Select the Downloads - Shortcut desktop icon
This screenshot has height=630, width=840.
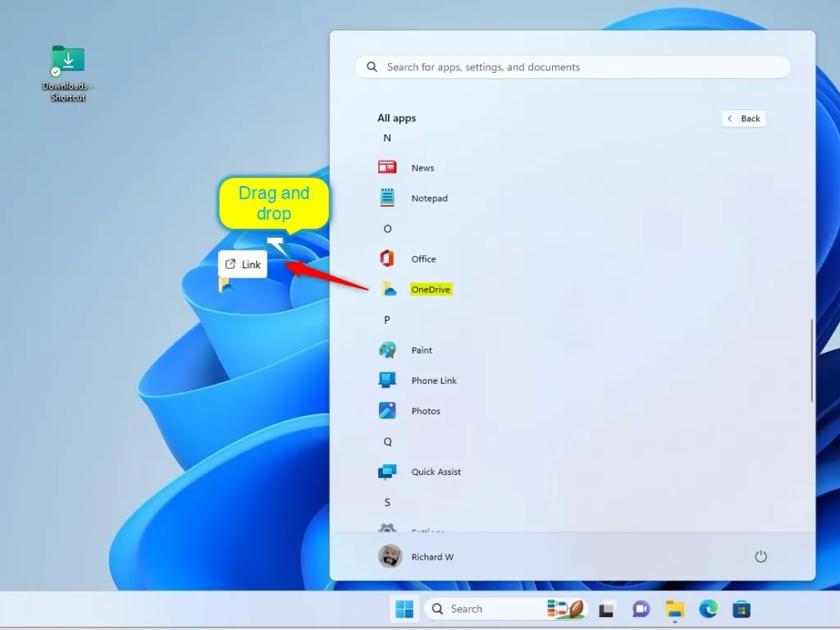pyautogui.click(x=68, y=74)
